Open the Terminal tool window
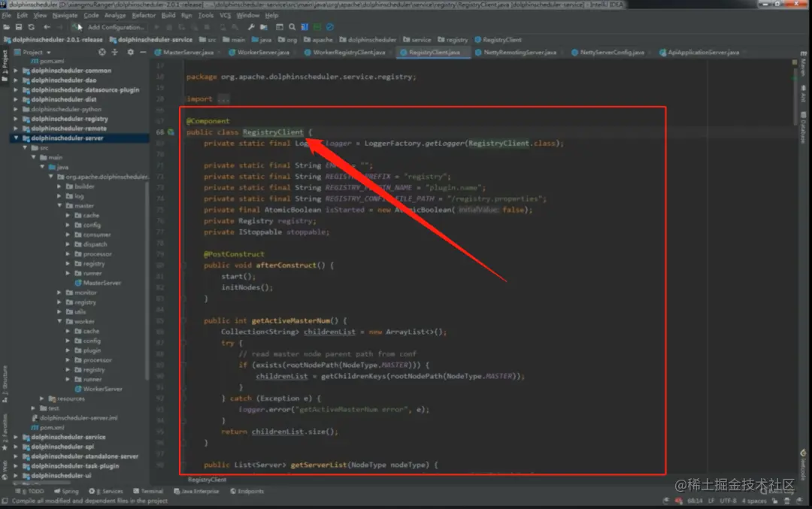The height and width of the screenshot is (509, 812). [148, 492]
